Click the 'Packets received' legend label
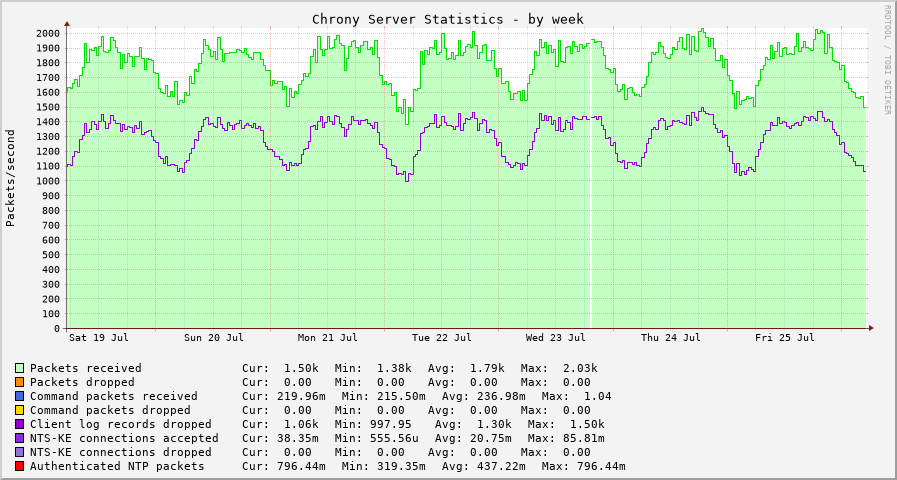The image size is (897, 480). tap(86, 368)
